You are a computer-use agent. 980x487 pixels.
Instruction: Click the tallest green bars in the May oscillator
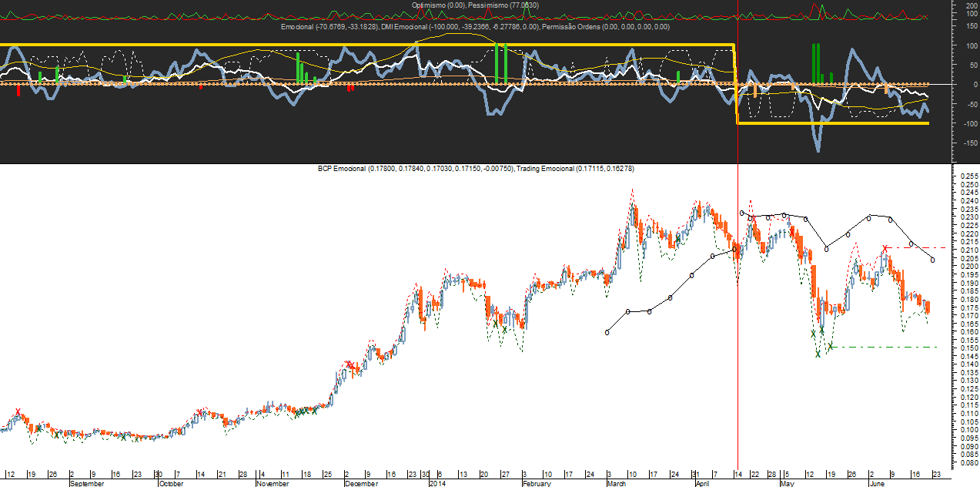(x=816, y=63)
